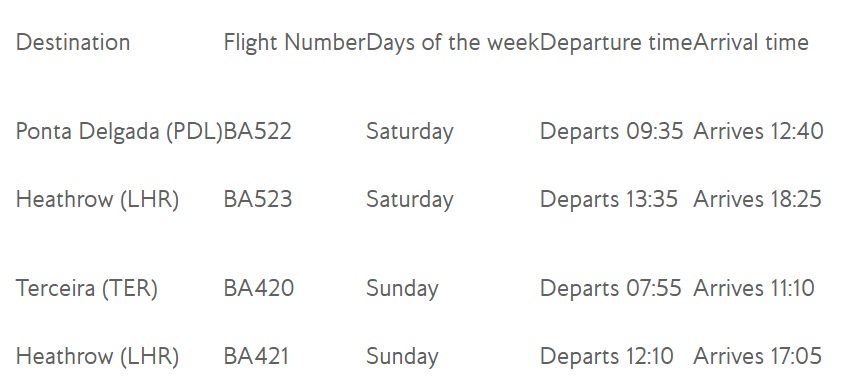Select the Terceira (TER) destination
This screenshot has height=390, width=845.
[87, 289]
